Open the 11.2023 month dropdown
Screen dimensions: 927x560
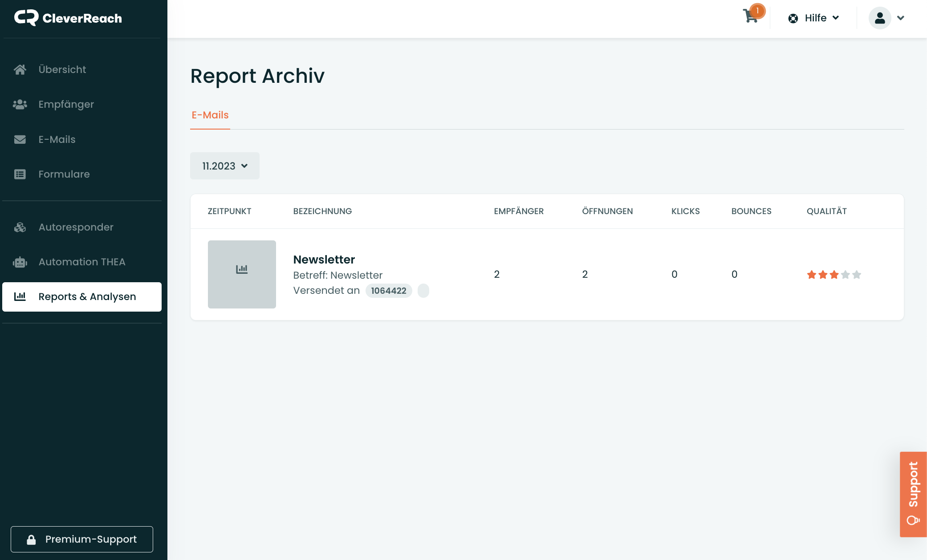[x=224, y=166]
